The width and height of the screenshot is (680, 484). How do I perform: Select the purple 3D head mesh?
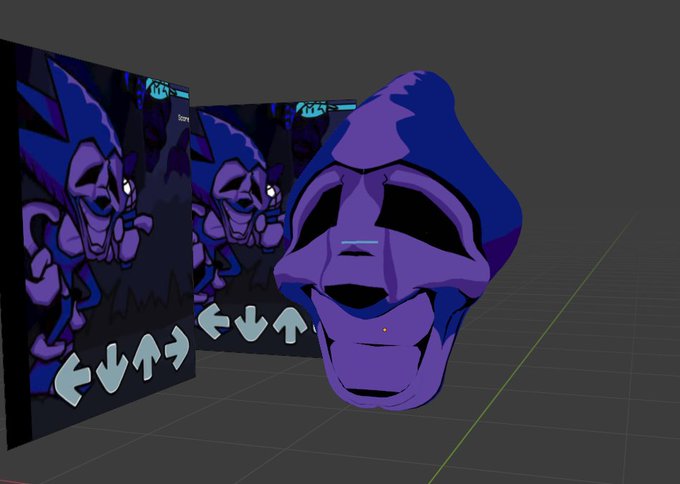(x=398, y=241)
